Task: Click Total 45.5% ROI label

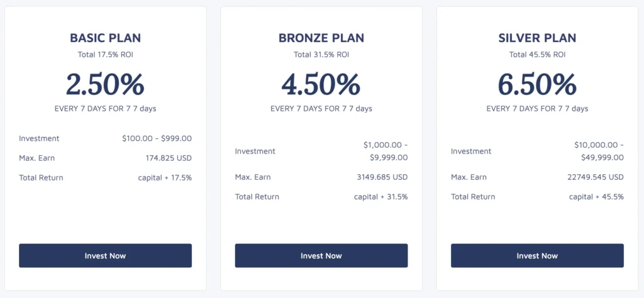Action: click(537, 55)
